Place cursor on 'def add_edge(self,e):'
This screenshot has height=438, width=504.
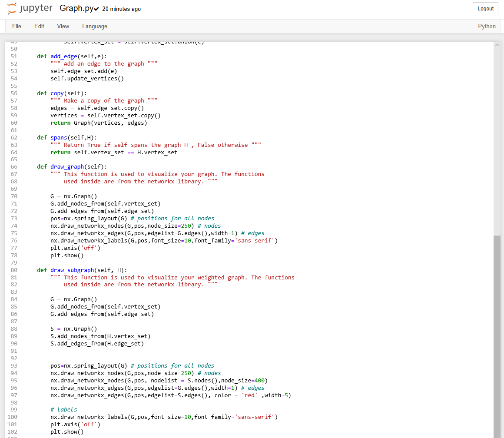pyautogui.click(x=72, y=56)
